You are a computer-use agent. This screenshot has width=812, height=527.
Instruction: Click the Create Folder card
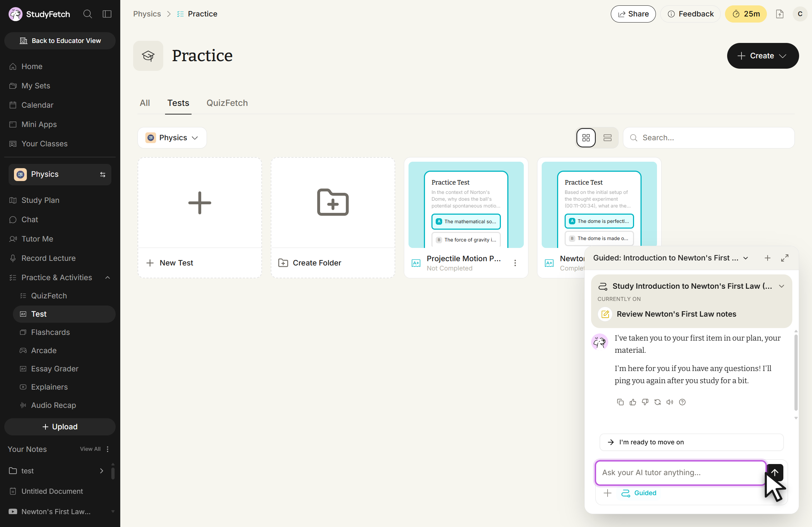[x=333, y=218]
